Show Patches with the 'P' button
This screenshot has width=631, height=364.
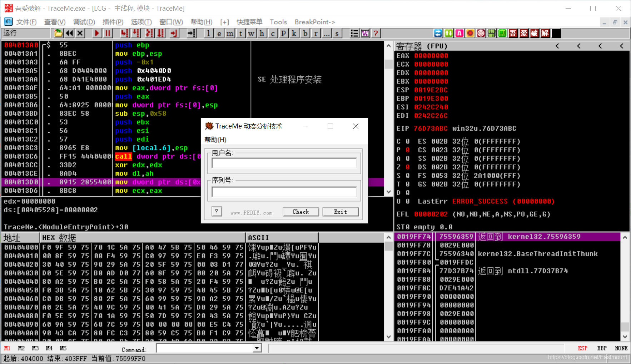284,33
